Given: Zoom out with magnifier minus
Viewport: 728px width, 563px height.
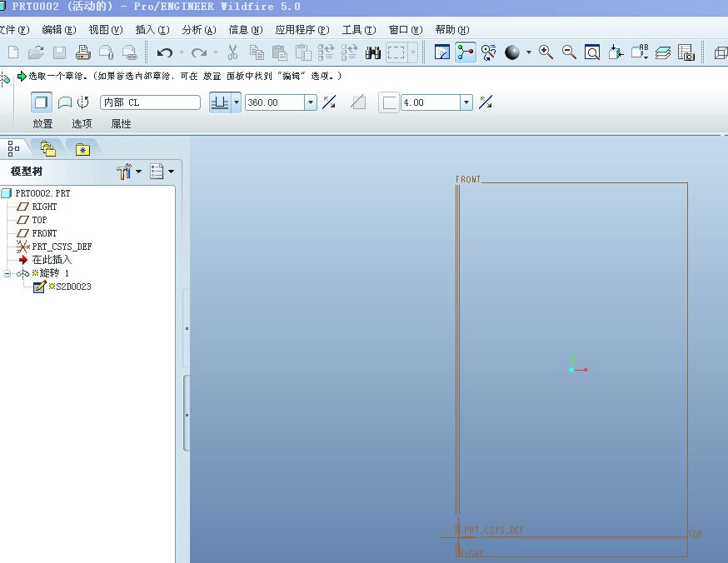Looking at the screenshot, I should 569,52.
